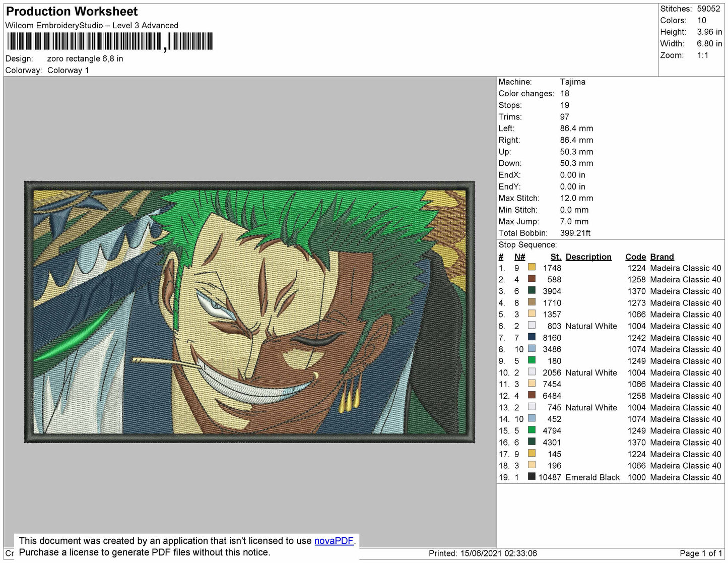Click the Color changes value 18
The height and width of the screenshot is (563, 728).
pyautogui.click(x=565, y=93)
